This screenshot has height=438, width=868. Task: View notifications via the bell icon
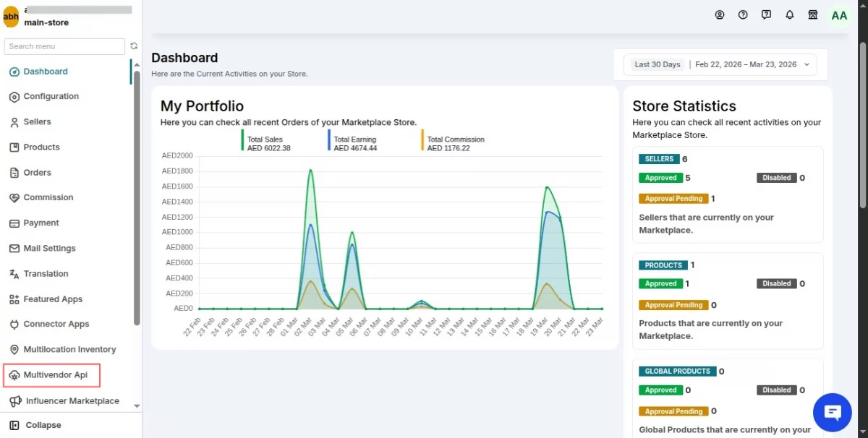coord(790,14)
